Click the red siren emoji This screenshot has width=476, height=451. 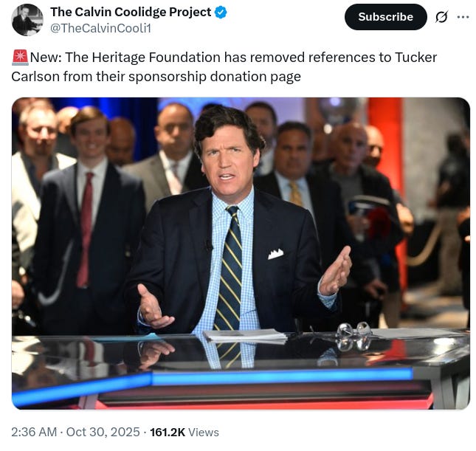point(21,58)
